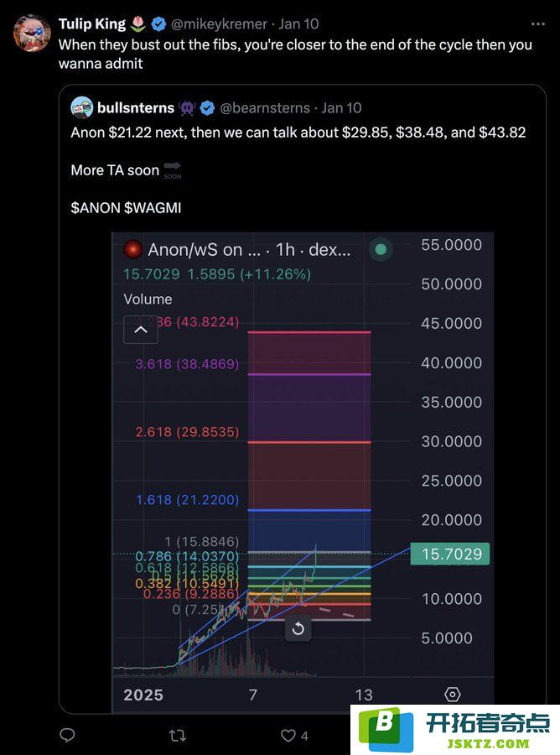Click the red Anon token icon

coord(132,249)
